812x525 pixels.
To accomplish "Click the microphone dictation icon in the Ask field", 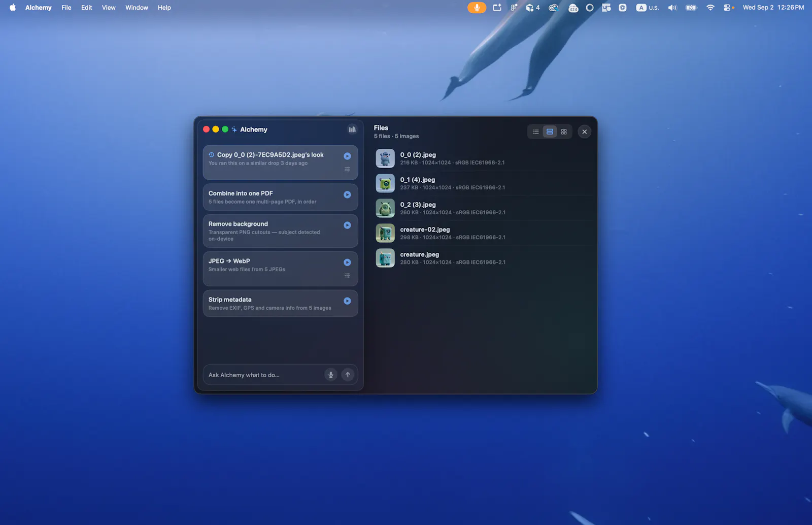I will (330, 375).
